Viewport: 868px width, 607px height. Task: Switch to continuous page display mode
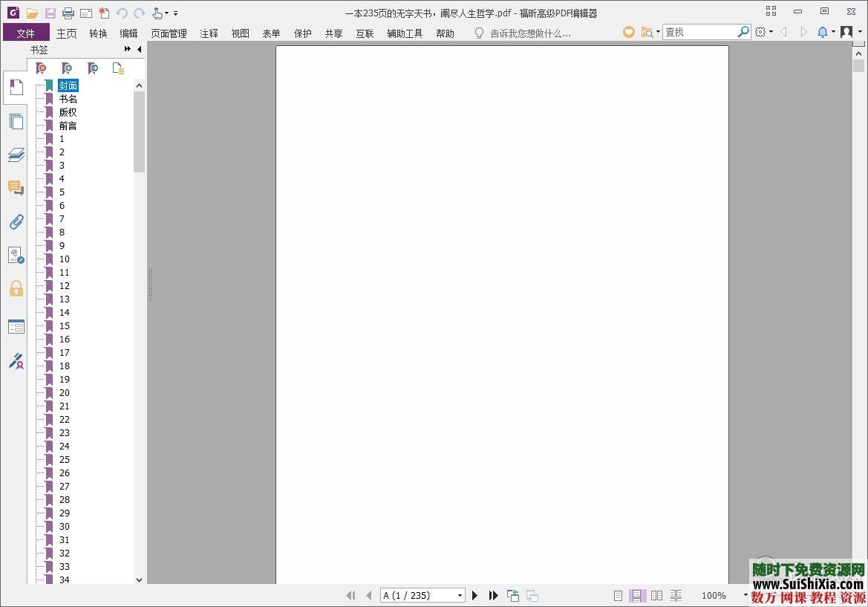coord(637,595)
